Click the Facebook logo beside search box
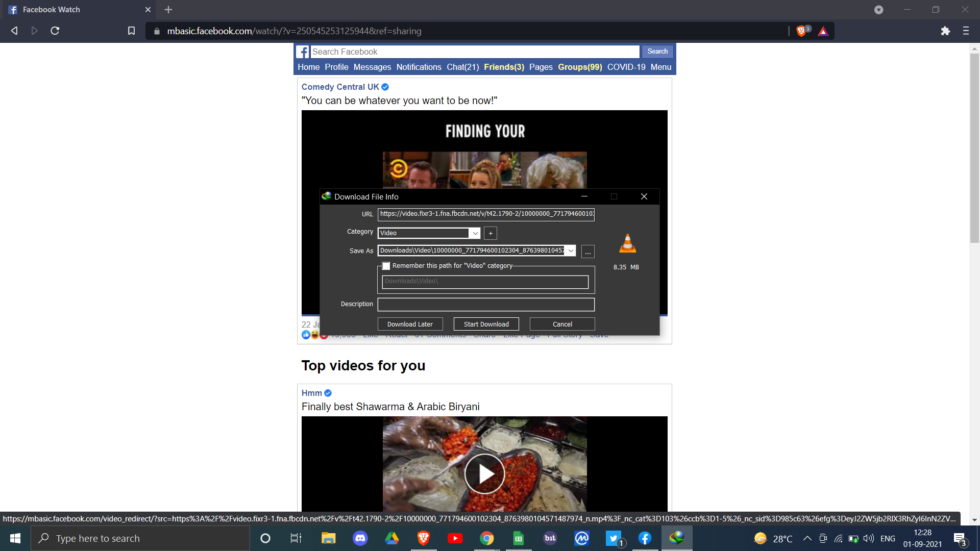 point(303,52)
